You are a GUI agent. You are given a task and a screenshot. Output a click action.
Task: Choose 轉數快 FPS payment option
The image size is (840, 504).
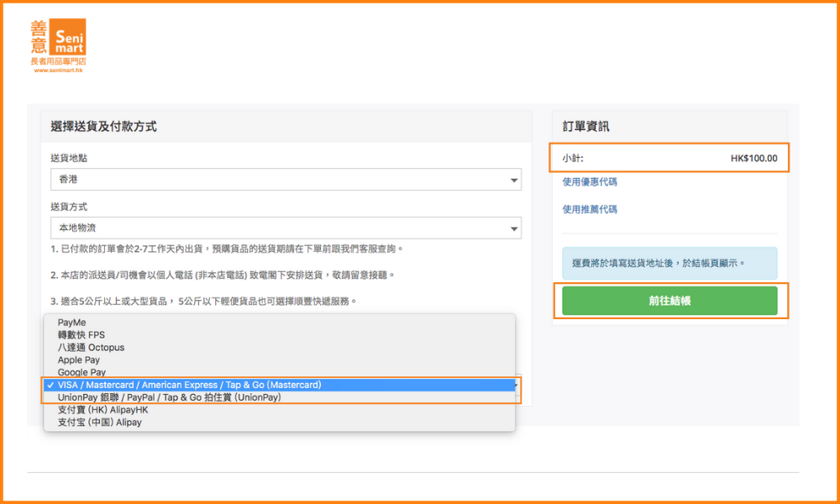[81, 335]
